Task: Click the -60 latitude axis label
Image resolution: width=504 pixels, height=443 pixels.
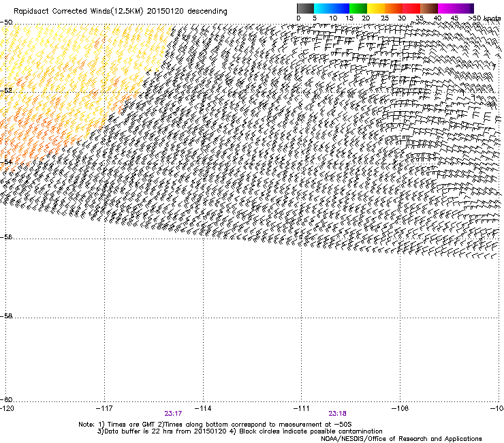Action: point(6,399)
